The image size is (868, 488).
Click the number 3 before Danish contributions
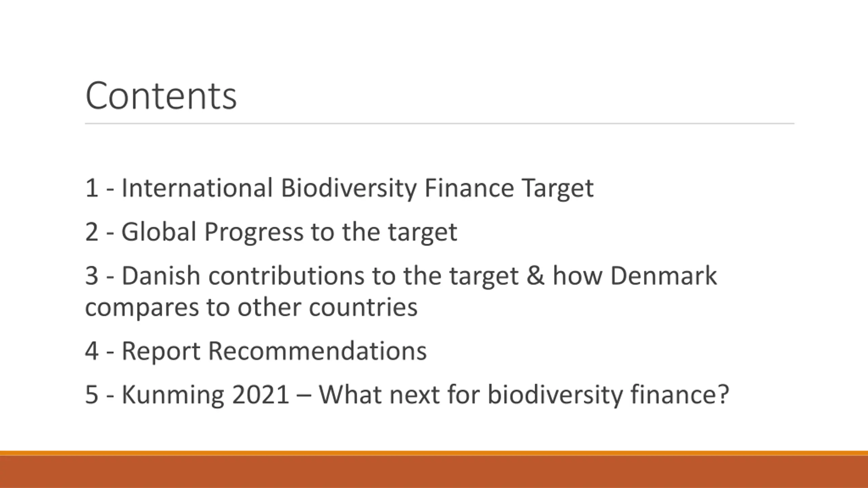[x=92, y=276]
